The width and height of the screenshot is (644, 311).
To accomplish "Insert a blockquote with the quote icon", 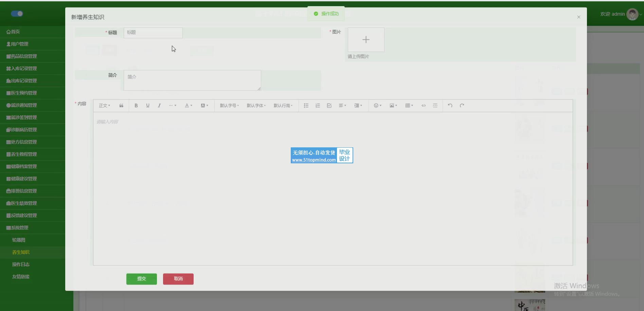I will 121,106.
